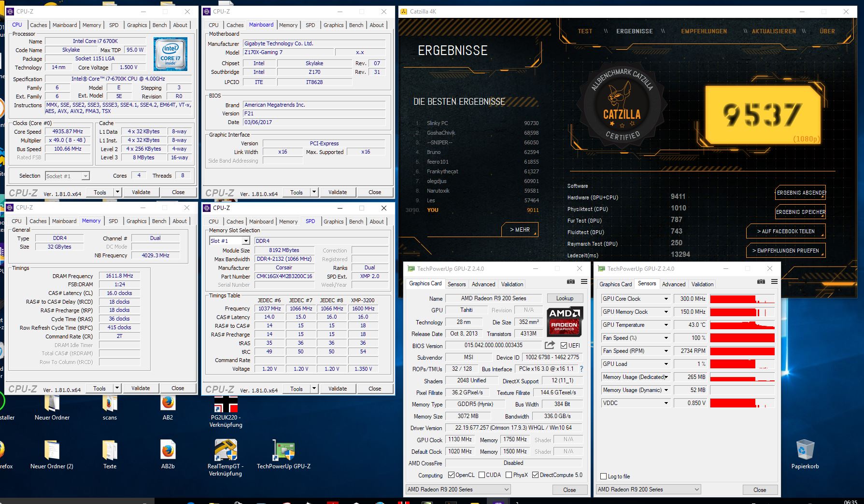
Task: Click the screenshot camera icon in GPU-Z Graphics Card window
Action: 570,282
